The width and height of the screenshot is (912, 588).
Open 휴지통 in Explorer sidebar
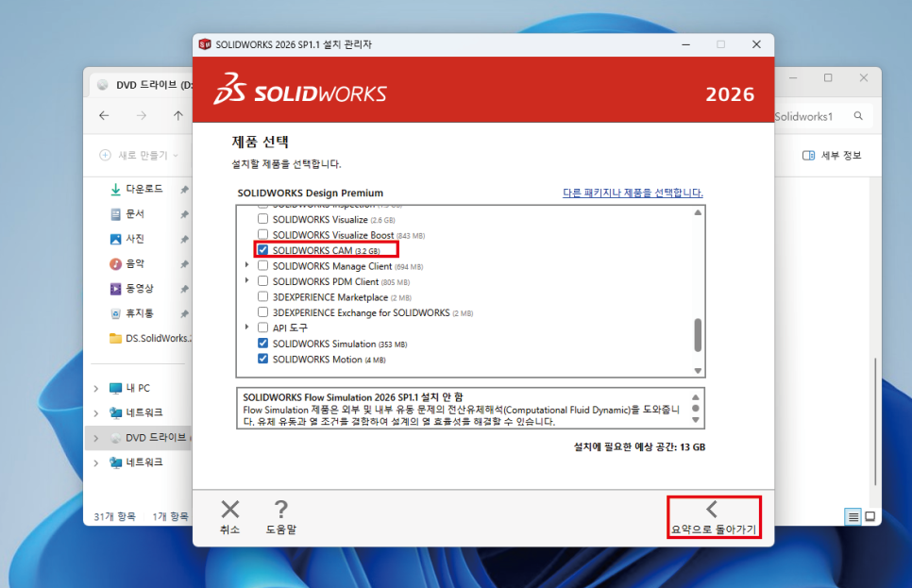click(x=140, y=313)
